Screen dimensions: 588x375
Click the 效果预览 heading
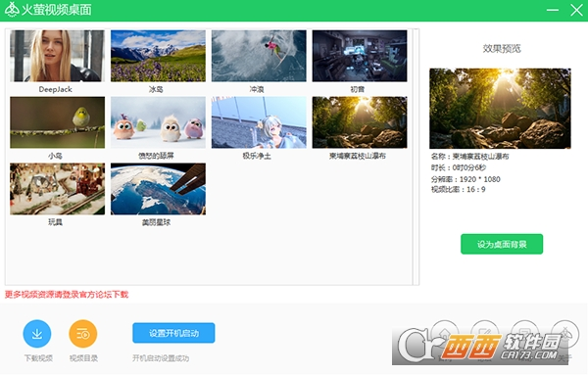pyautogui.click(x=502, y=48)
